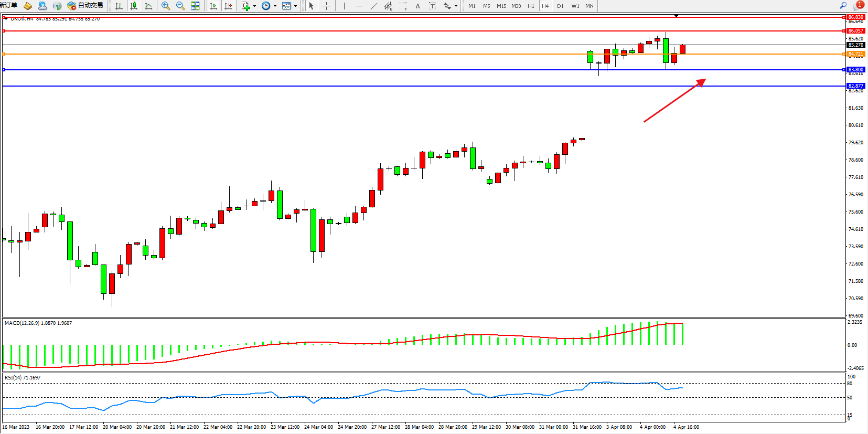
Task: Click the orange 84.721 price level label
Action: click(x=855, y=54)
